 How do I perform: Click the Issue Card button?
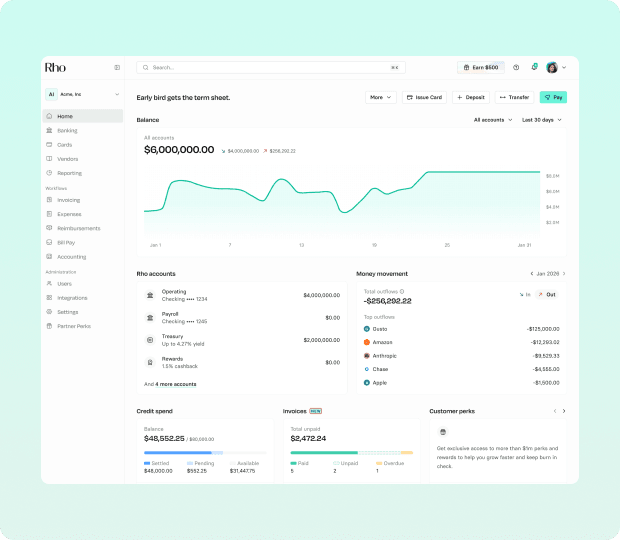[424, 97]
